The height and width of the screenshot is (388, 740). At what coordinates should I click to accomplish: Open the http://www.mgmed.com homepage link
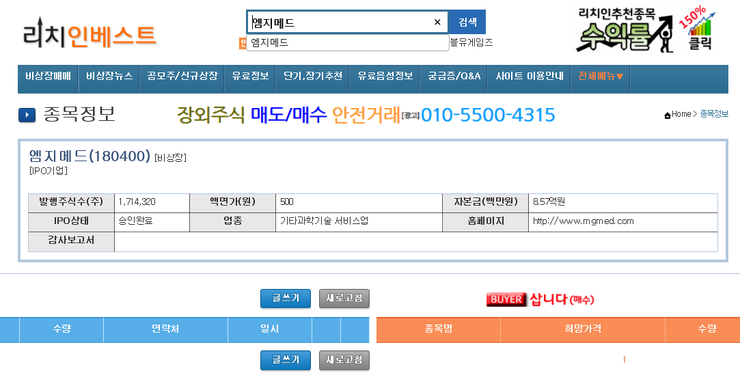coord(583,221)
